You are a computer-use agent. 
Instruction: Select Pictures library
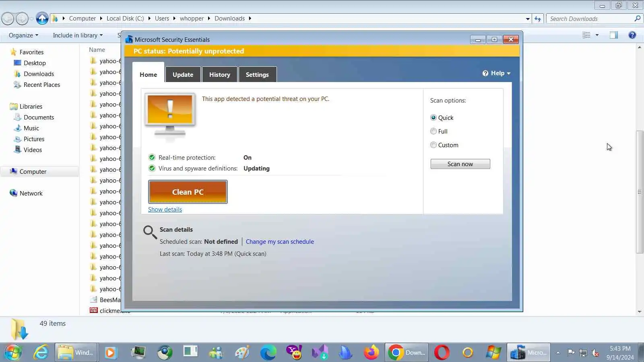pyautogui.click(x=34, y=139)
